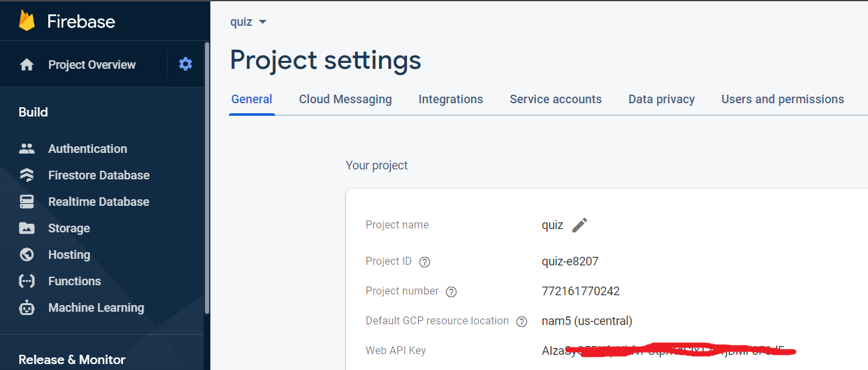
Task: Open the Data privacy tab
Action: point(662,99)
